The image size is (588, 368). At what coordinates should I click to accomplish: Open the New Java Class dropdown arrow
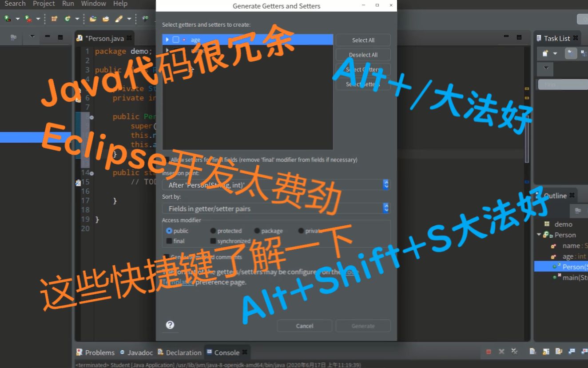point(77,19)
